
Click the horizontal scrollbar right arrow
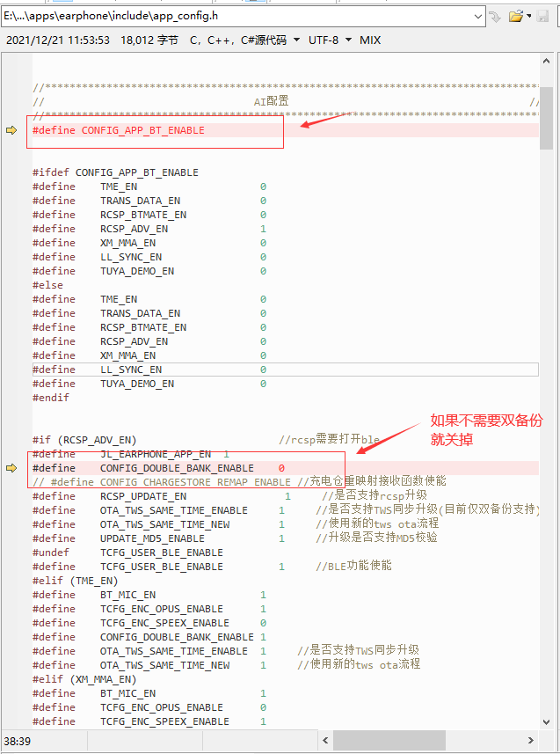[x=531, y=740]
